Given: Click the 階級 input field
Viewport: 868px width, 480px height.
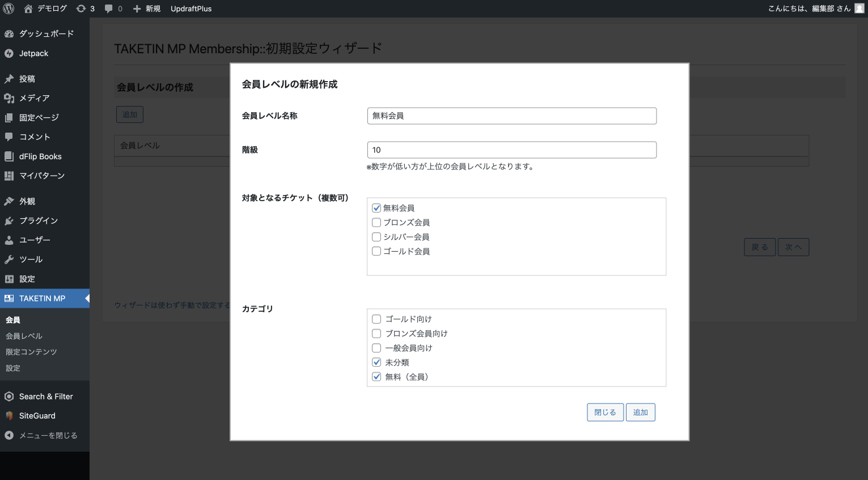Looking at the screenshot, I should [x=512, y=150].
